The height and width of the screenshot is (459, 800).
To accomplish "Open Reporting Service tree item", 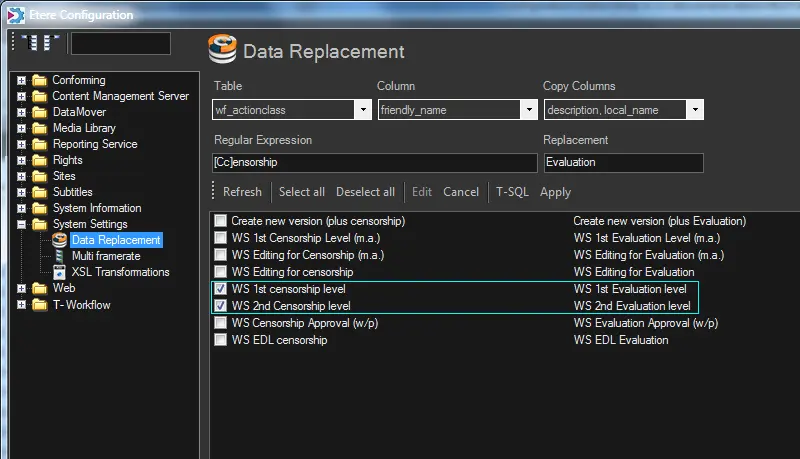I will tap(95, 144).
